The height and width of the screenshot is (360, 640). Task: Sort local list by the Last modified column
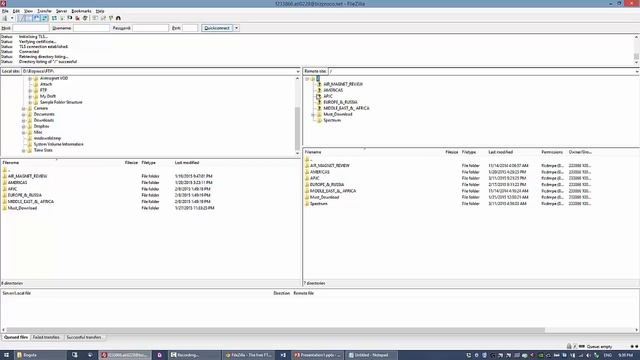(x=187, y=162)
